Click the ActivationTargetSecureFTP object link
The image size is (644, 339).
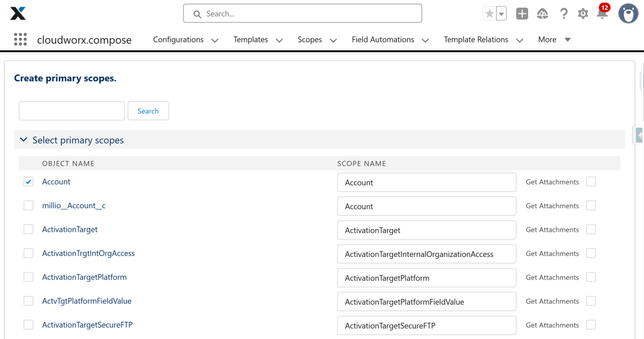pyautogui.click(x=87, y=325)
